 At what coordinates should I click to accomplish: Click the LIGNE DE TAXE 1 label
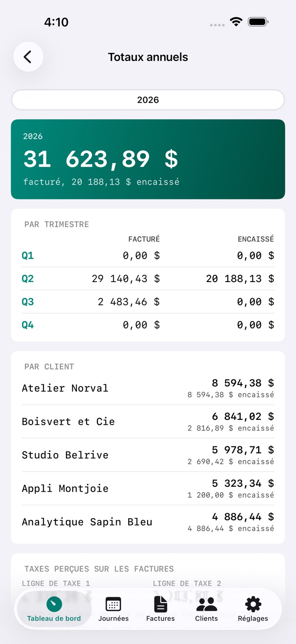click(56, 583)
